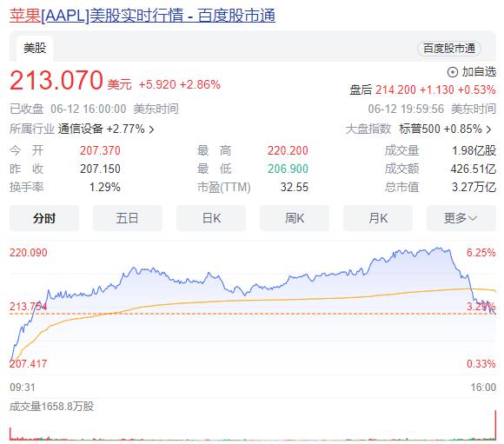Click the 标普500 index link
Screen dimensions: 504x444
420,129
